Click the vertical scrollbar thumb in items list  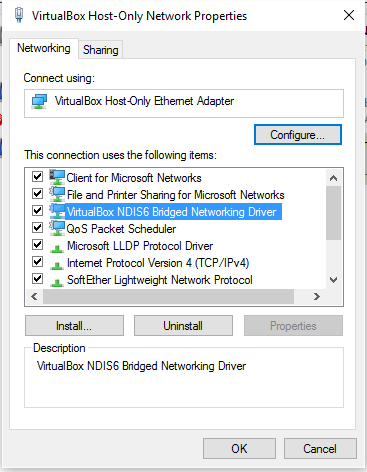(333, 213)
